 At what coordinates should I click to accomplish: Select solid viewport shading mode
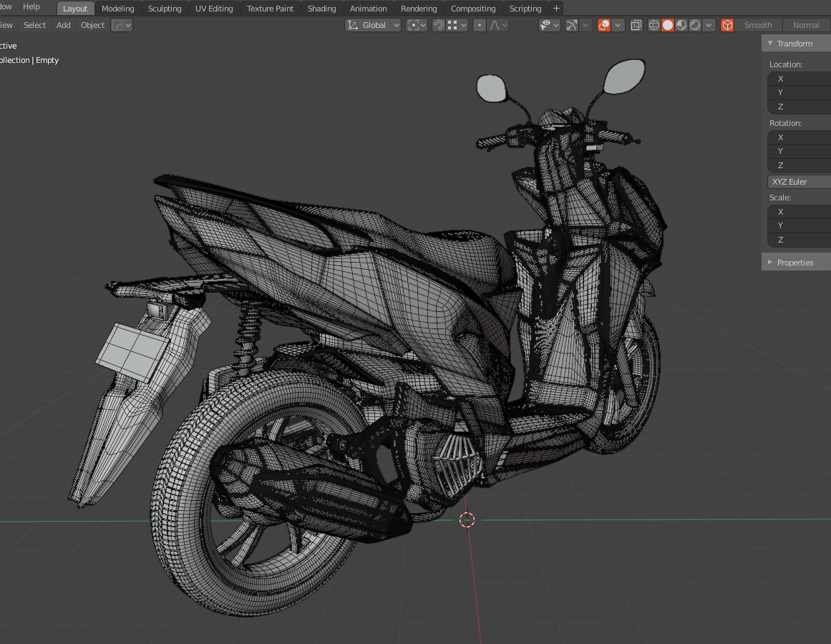tap(668, 25)
